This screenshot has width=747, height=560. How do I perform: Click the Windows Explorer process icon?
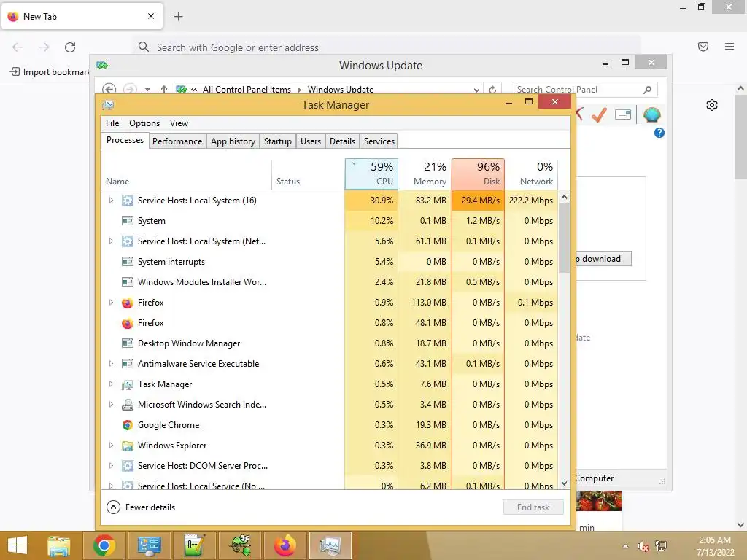click(127, 446)
